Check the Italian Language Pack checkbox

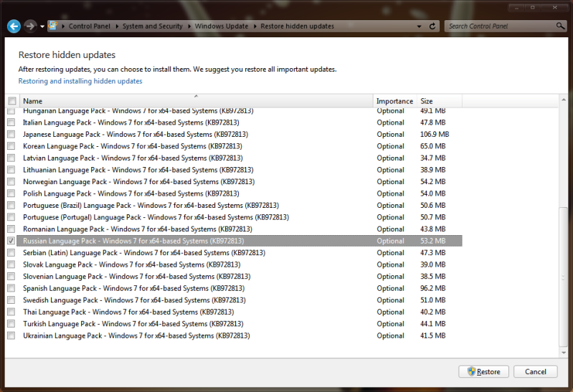click(x=11, y=123)
